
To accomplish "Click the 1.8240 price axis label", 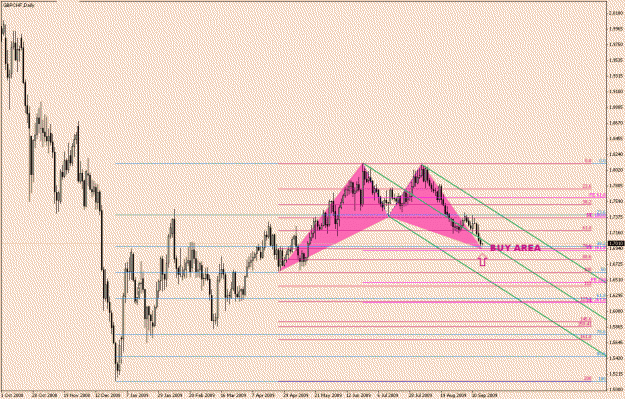I will click(x=616, y=154).
